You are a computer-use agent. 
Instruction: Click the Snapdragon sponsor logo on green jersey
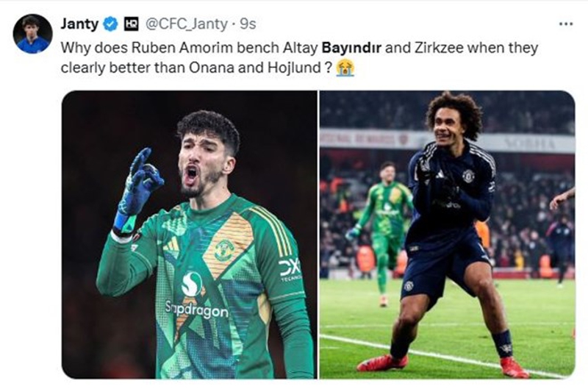[x=196, y=296]
